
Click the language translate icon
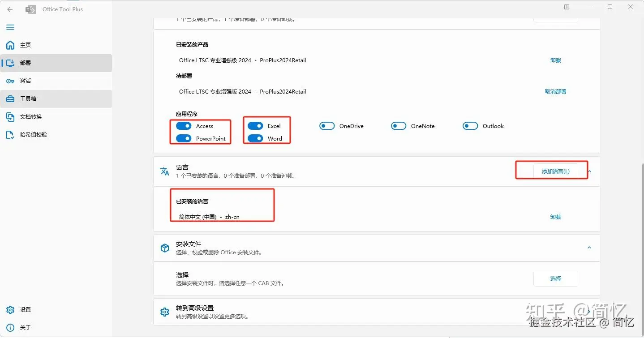[x=165, y=171]
